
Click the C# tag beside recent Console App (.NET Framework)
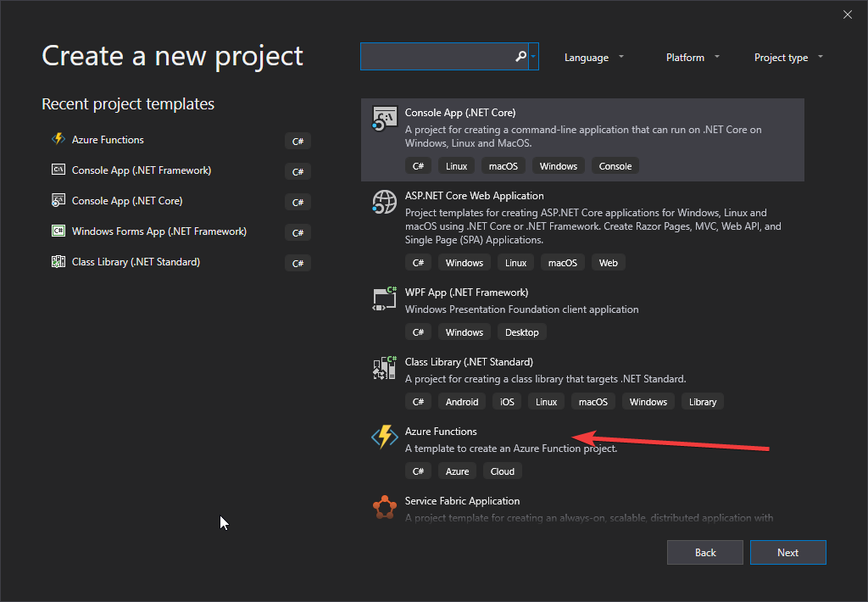pos(298,171)
